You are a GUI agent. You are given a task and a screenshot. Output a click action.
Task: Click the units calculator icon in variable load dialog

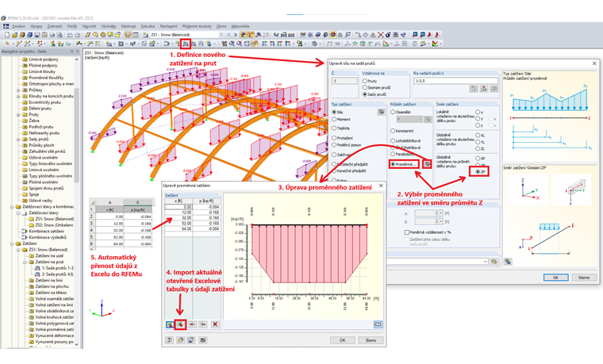[203, 340]
